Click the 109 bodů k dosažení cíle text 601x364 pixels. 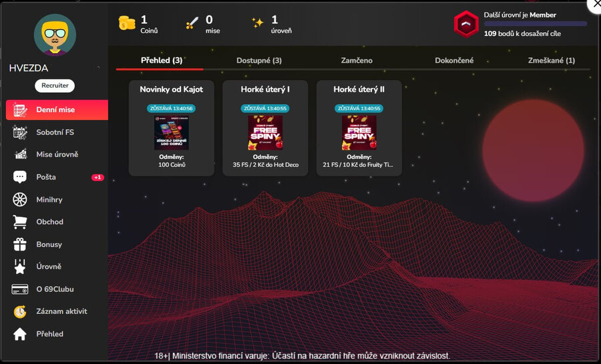coord(522,33)
